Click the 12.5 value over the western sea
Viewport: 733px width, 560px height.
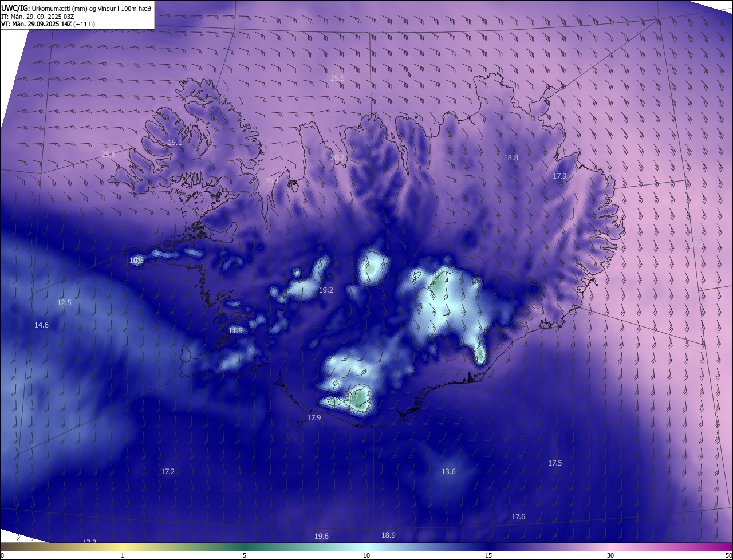(x=64, y=303)
